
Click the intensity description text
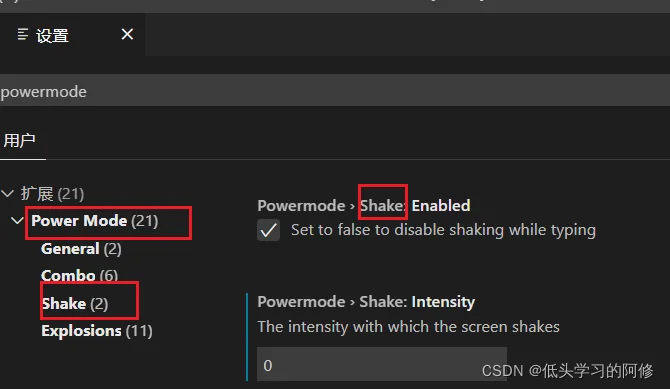(x=408, y=327)
